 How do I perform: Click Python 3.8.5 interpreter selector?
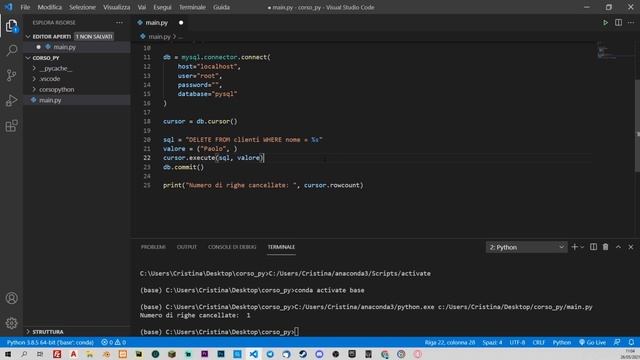click(50, 342)
